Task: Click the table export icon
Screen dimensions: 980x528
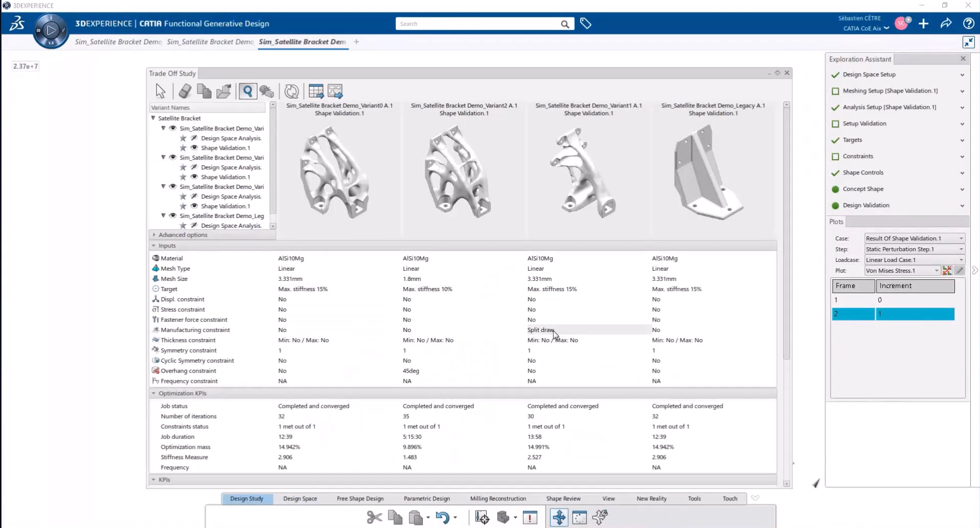Action: point(335,91)
